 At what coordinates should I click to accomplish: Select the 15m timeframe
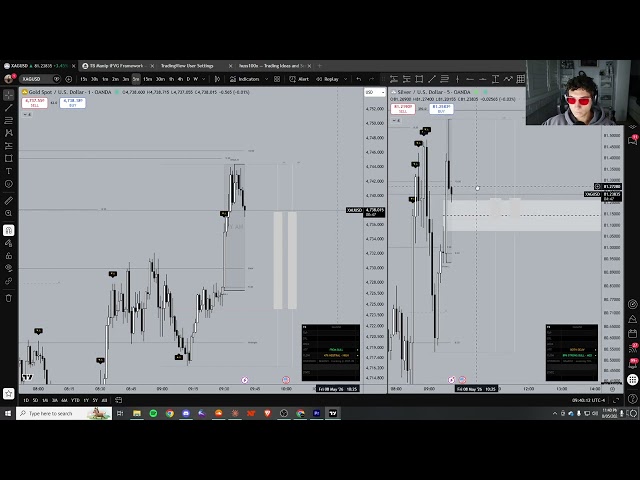tap(147, 79)
